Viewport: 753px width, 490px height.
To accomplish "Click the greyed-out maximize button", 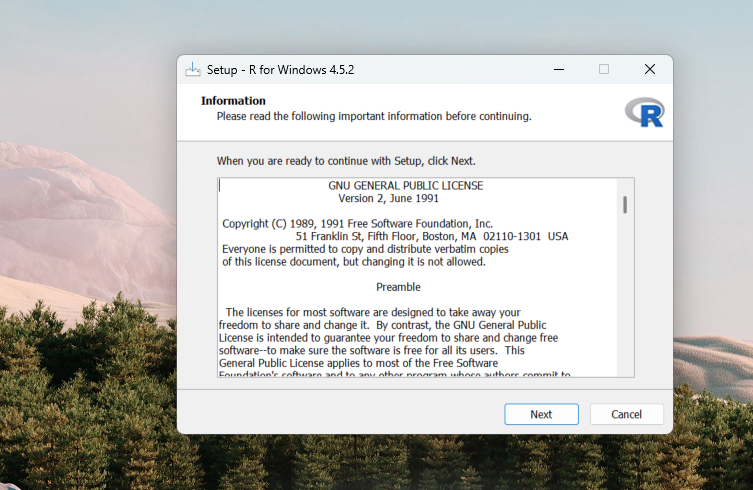I will coord(603,70).
